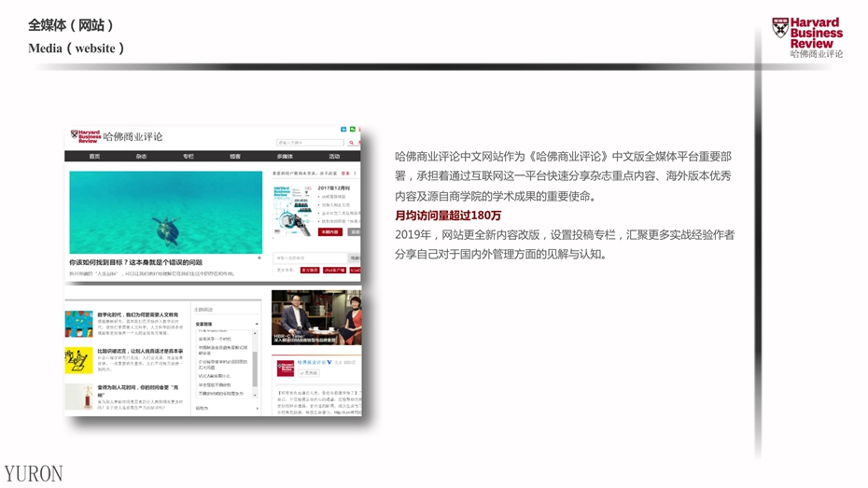
Task: Click the trophy thumbnail of the 舍得为别人花时间 article
Action: 78,397
